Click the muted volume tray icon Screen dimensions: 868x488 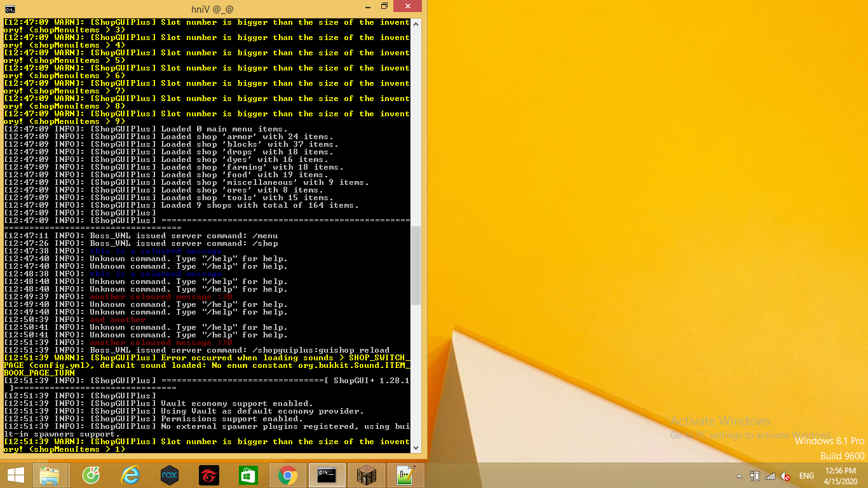click(785, 476)
